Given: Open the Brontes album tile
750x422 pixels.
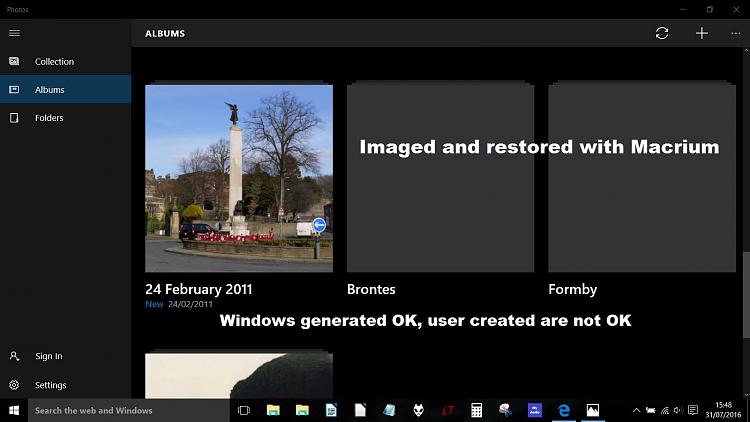Looking at the screenshot, I should (x=441, y=178).
